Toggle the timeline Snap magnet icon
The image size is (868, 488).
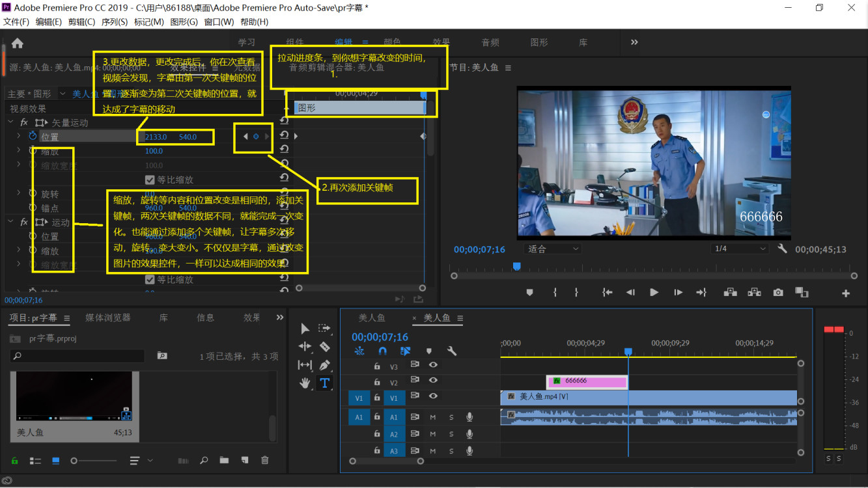tap(383, 351)
